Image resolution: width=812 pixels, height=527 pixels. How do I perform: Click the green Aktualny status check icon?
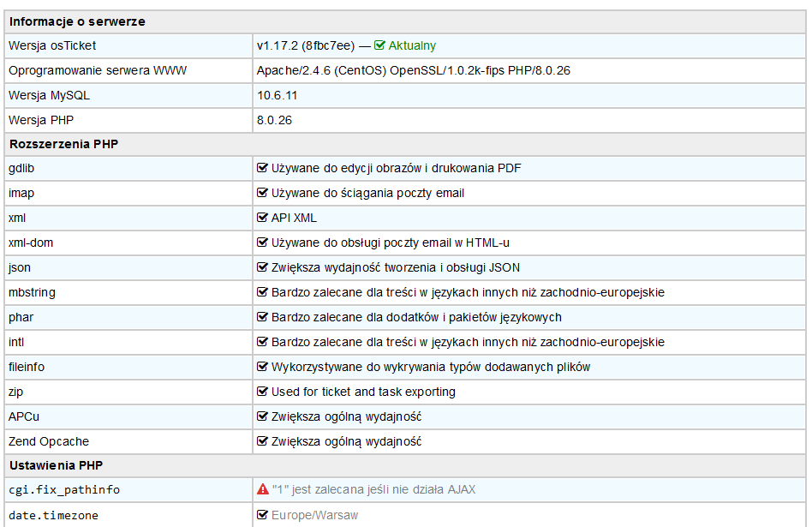tap(380, 45)
